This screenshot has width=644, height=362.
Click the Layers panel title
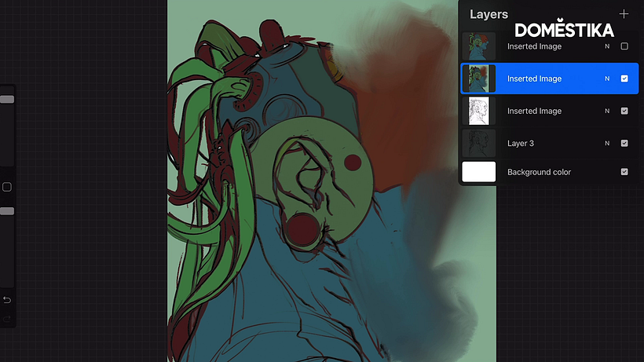click(488, 14)
